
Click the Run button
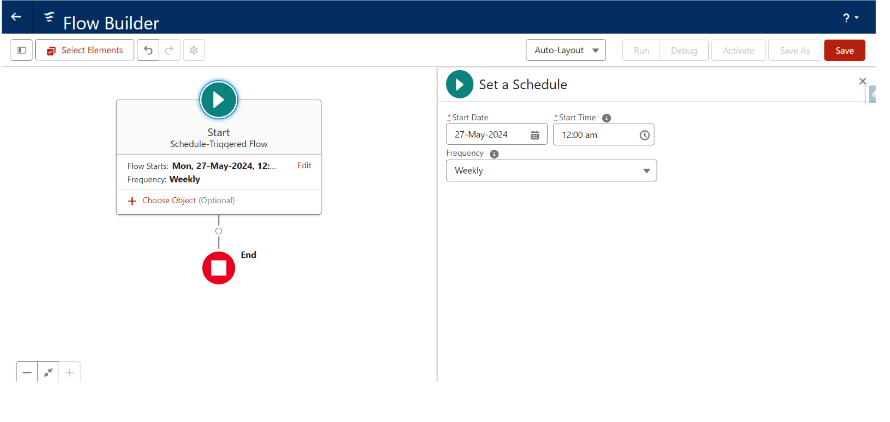coord(641,51)
